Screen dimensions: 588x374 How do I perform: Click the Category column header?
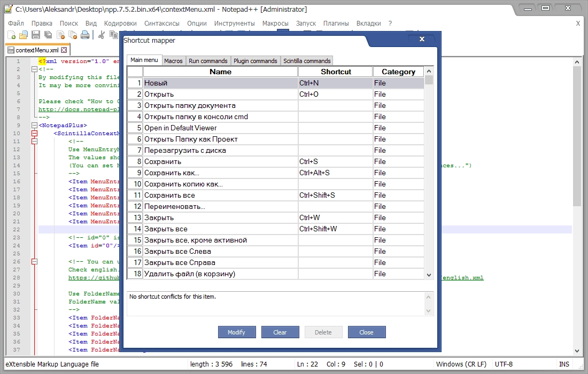[x=398, y=72]
